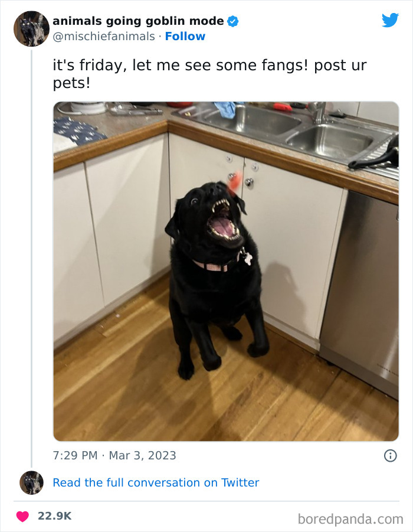Open the tweet info circle icon

[x=390, y=455]
